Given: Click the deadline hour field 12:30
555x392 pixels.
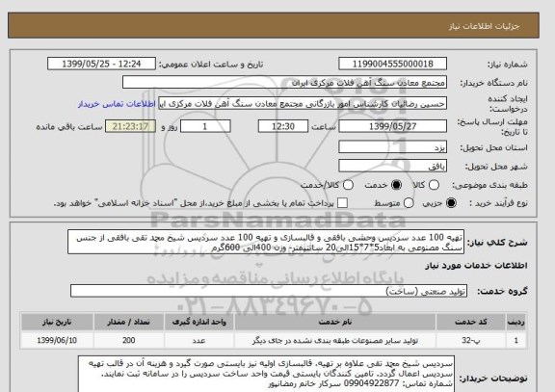Looking at the screenshot, I should tap(283, 126).
